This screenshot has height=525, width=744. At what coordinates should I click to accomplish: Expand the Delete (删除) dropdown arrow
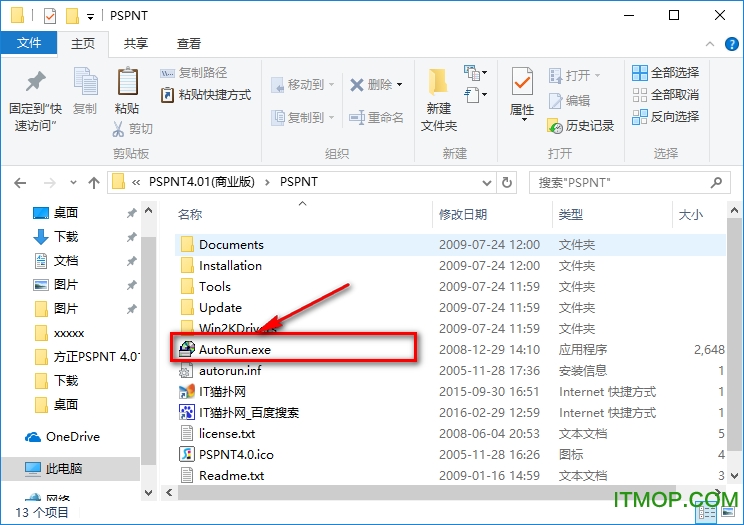tap(400, 85)
